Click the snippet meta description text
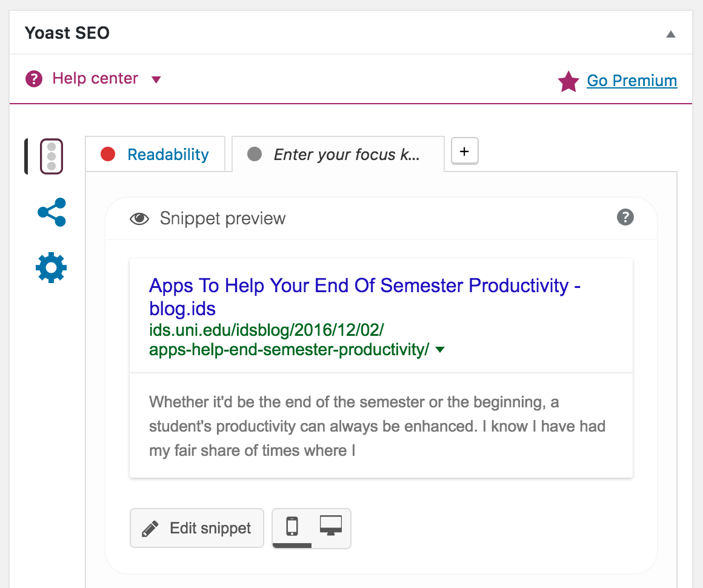703x588 pixels. (x=376, y=426)
